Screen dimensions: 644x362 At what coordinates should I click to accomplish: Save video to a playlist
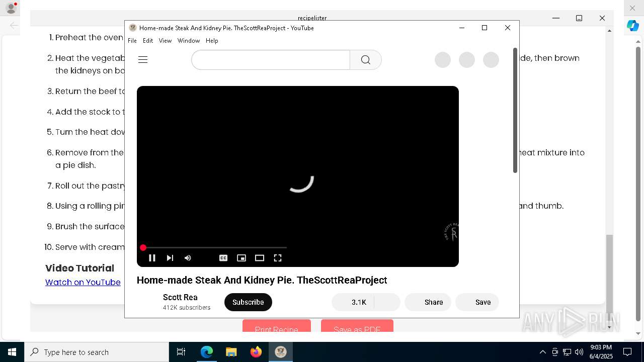tap(477, 302)
